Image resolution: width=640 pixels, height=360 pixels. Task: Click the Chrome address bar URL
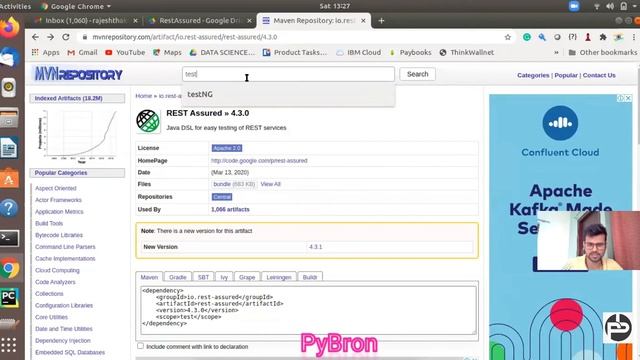(184, 37)
